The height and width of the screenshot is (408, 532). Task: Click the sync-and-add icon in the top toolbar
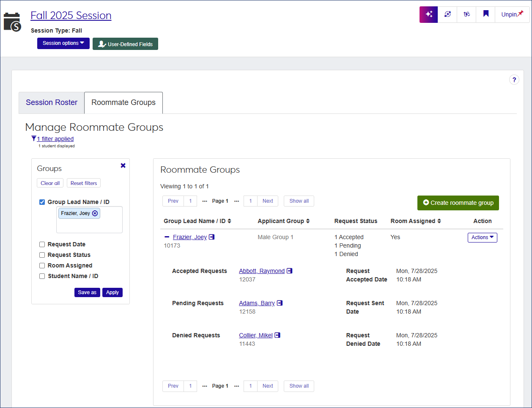pos(447,14)
